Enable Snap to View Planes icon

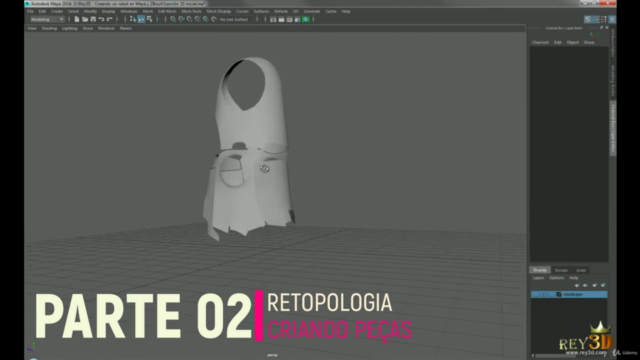(206, 19)
